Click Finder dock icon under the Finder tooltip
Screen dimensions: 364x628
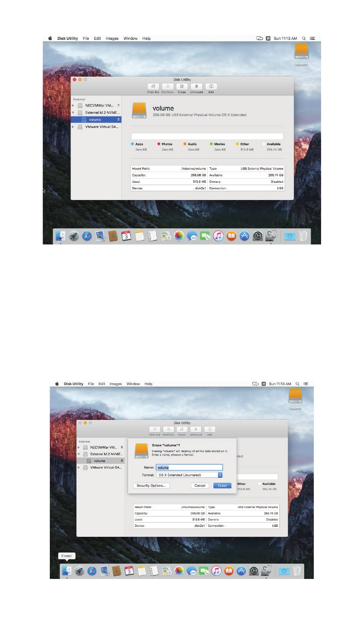[x=67, y=571]
